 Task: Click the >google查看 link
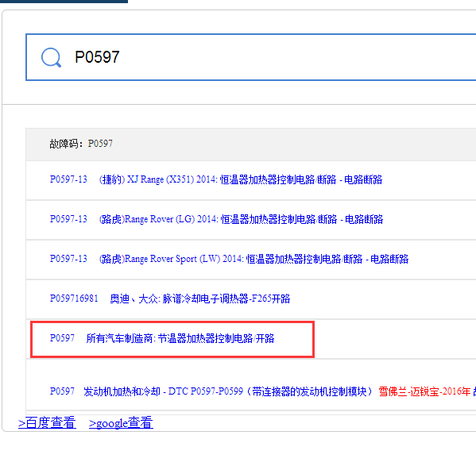pos(121,422)
